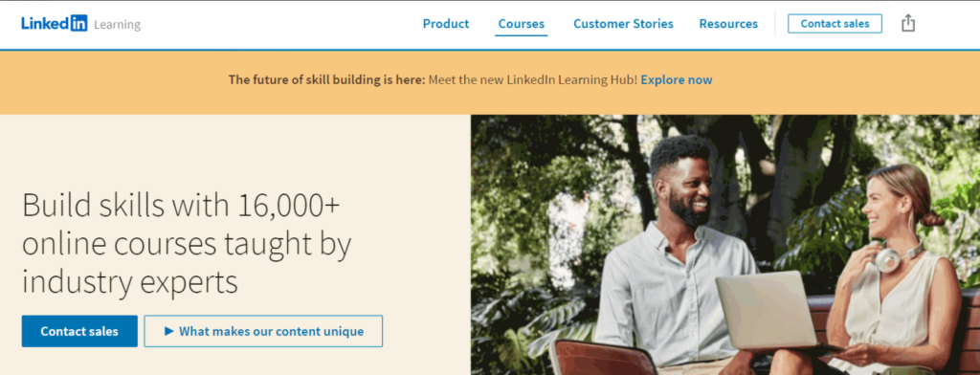Open the Resources menu
This screenshot has width=980, height=375.
click(x=728, y=24)
